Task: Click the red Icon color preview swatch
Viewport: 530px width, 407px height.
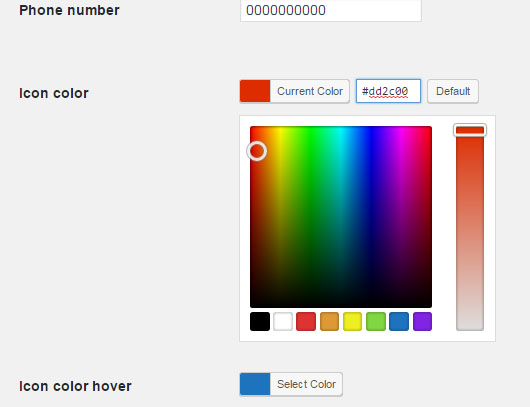Action: click(x=255, y=91)
